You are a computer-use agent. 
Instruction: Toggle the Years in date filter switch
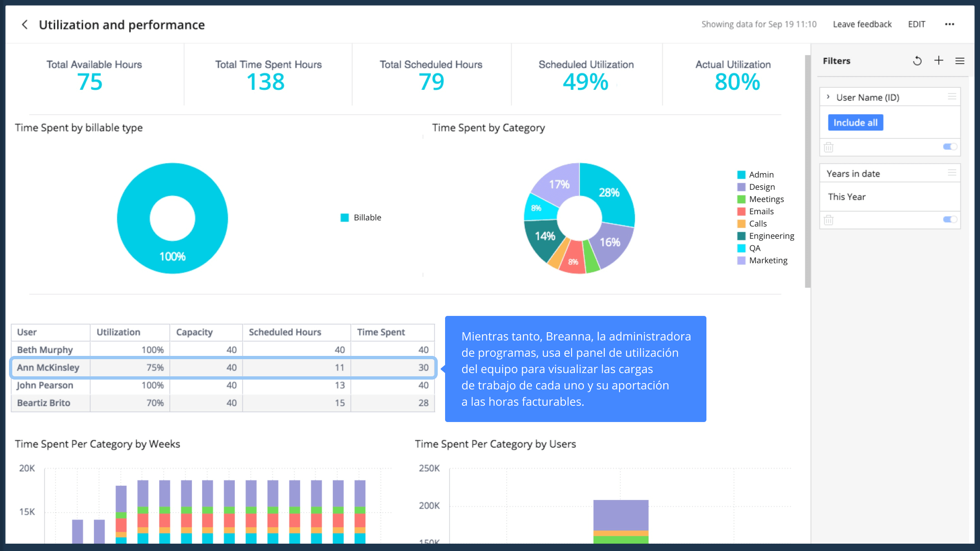pyautogui.click(x=950, y=220)
